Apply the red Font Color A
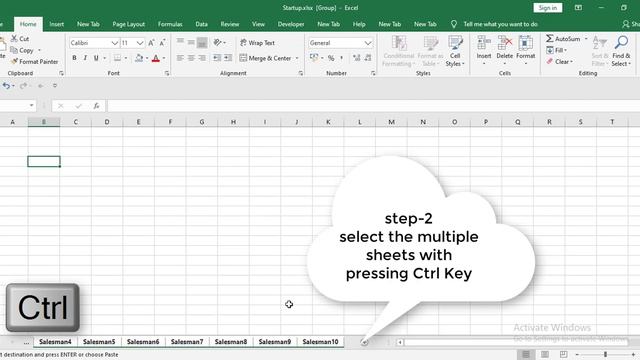 click(x=156, y=58)
